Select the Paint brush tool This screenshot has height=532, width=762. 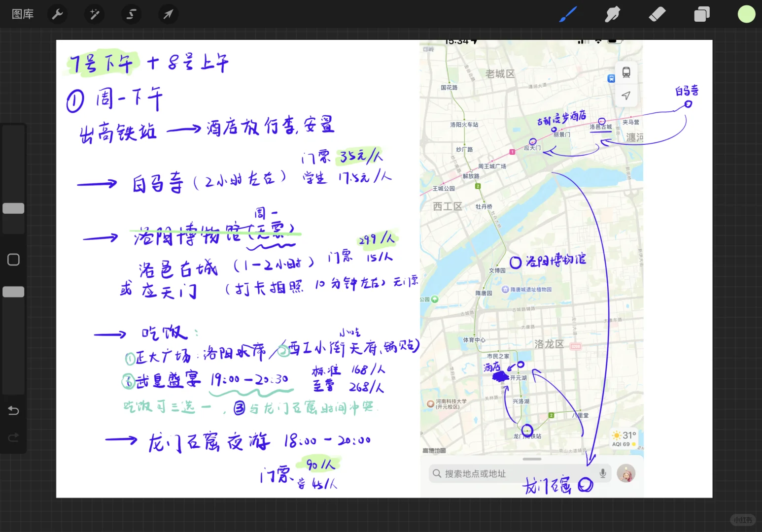[568, 14]
